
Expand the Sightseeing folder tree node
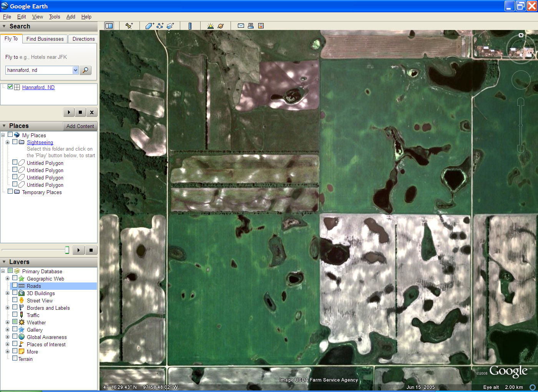click(7, 142)
